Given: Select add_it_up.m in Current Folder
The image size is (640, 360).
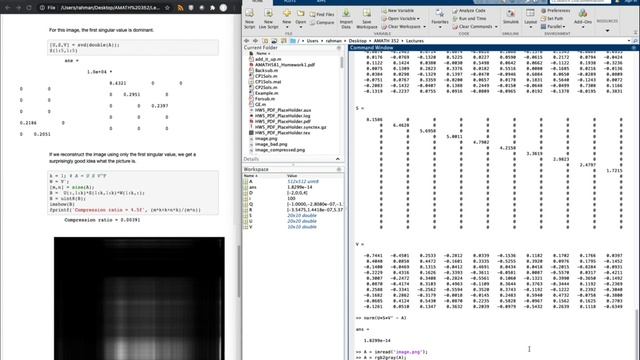Looking at the screenshot, I should pyautogui.click(x=268, y=59).
